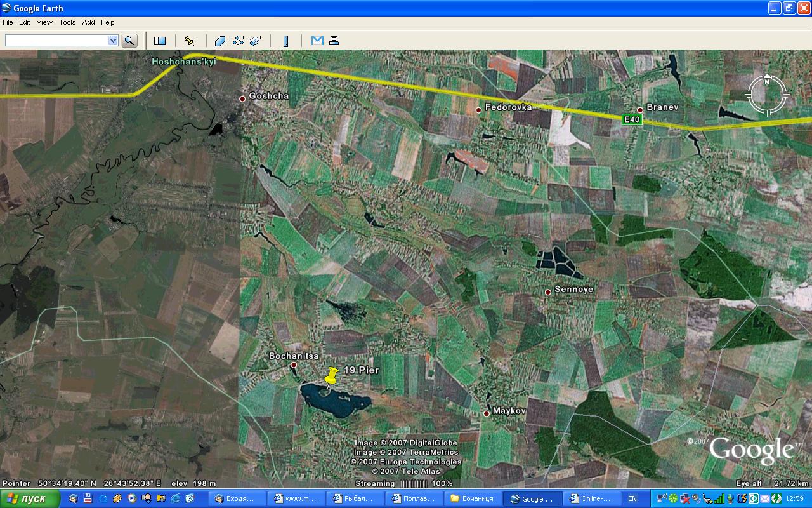The height and width of the screenshot is (508, 812).
Task: Toggle the sidebar panel icon
Action: click(160, 41)
